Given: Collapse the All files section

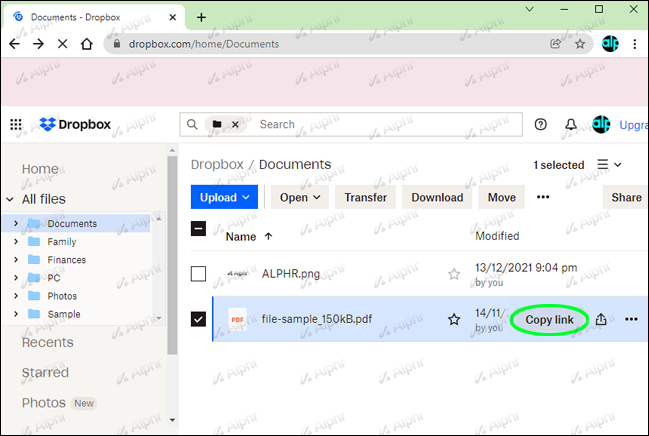Looking at the screenshot, I should coord(10,200).
